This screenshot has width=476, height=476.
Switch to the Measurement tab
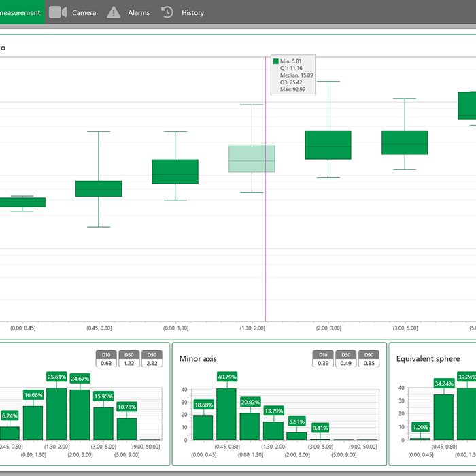click(20, 12)
